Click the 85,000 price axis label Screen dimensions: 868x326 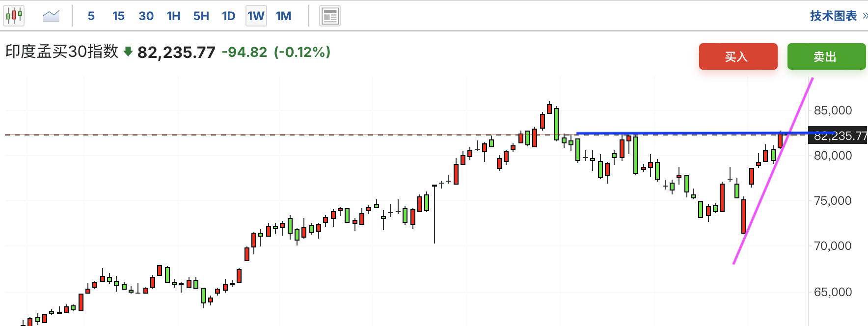pos(833,110)
